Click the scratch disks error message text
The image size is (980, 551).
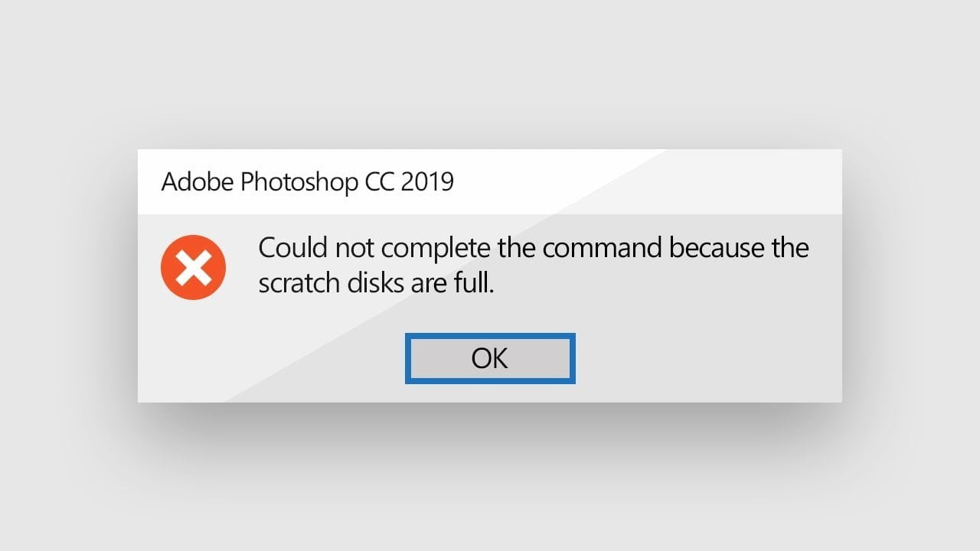point(534,264)
